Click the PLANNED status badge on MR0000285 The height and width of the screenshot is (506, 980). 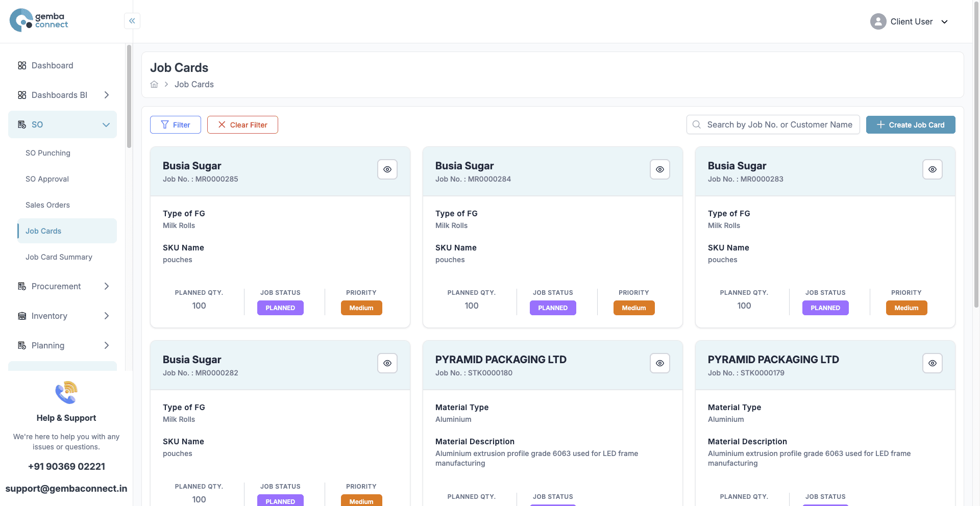(280, 308)
